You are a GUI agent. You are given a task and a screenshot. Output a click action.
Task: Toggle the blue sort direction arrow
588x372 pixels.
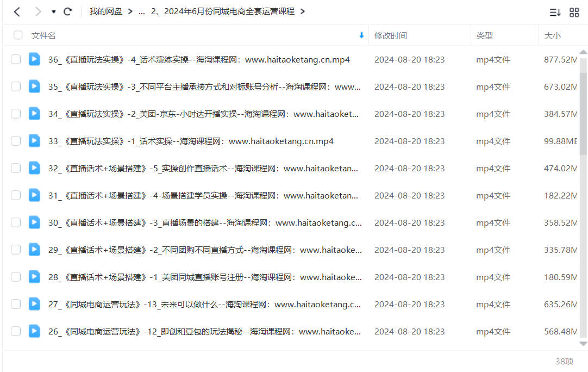click(x=361, y=35)
